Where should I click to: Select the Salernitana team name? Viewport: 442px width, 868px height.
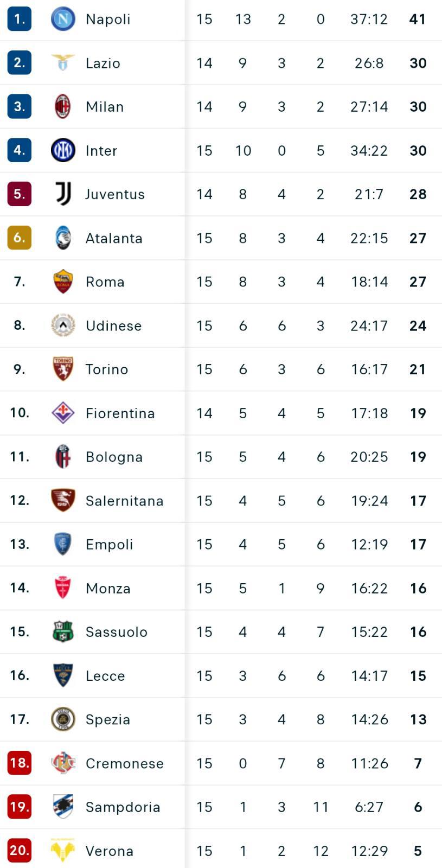click(x=125, y=501)
